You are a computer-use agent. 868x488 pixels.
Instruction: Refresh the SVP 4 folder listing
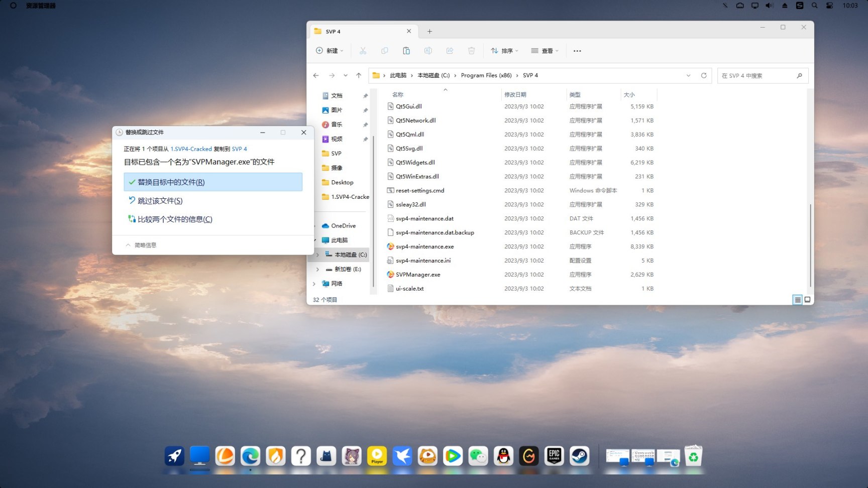pos(704,75)
